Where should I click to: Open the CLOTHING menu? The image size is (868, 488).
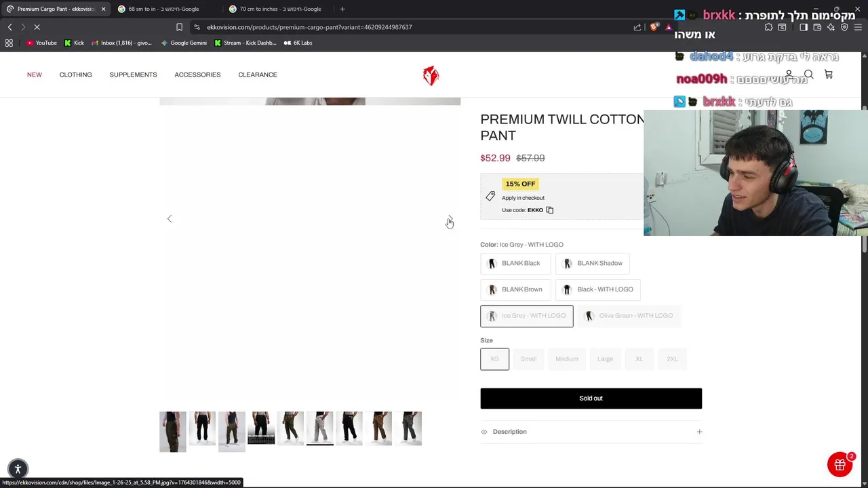[75, 75]
